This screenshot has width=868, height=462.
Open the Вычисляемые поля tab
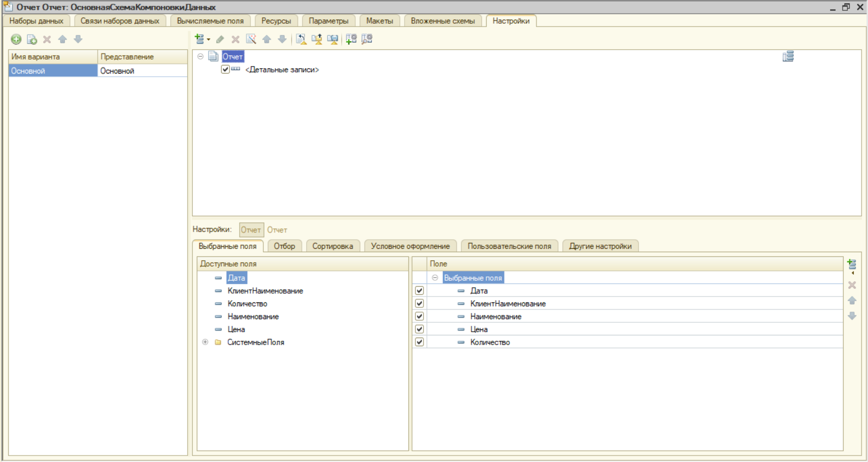tap(210, 21)
